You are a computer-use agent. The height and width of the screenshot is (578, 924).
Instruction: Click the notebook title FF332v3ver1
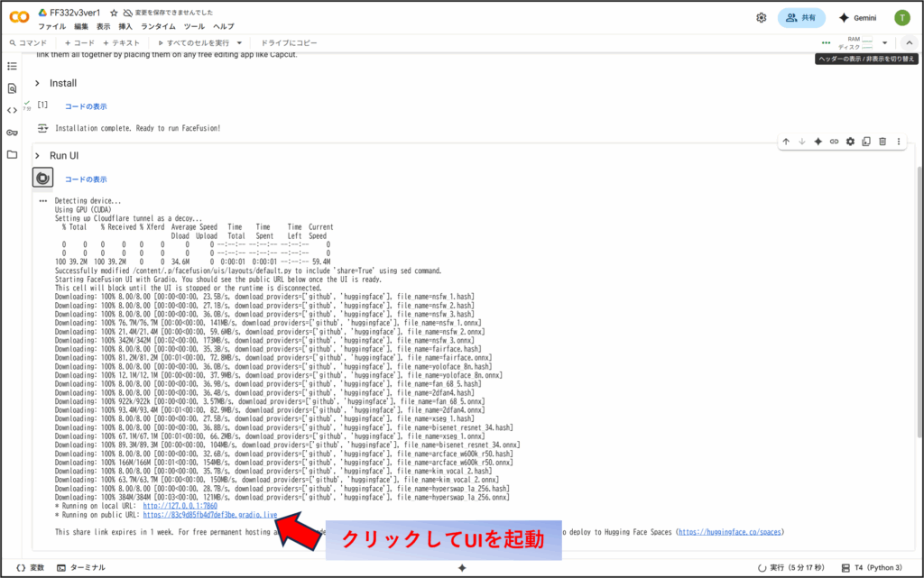coord(75,13)
